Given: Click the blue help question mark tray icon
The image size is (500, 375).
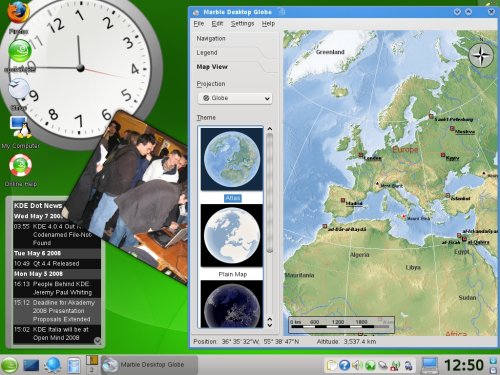Looking at the screenshot, I should click(344, 365).
